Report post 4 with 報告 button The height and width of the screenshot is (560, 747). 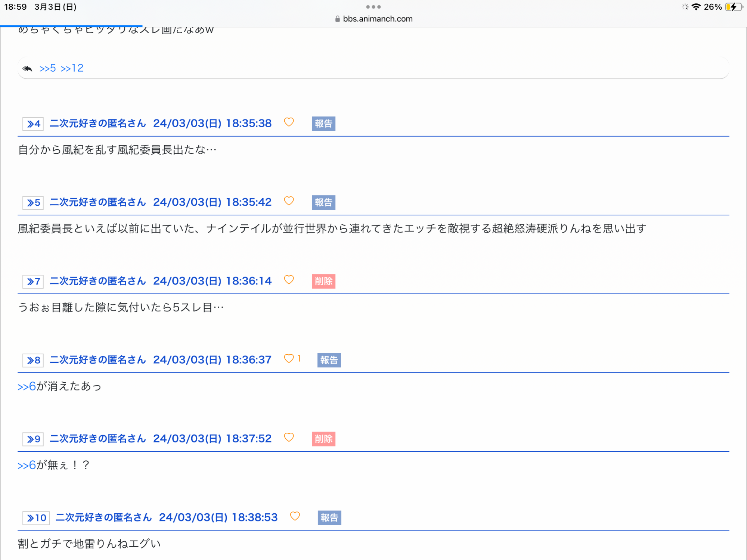323,124
